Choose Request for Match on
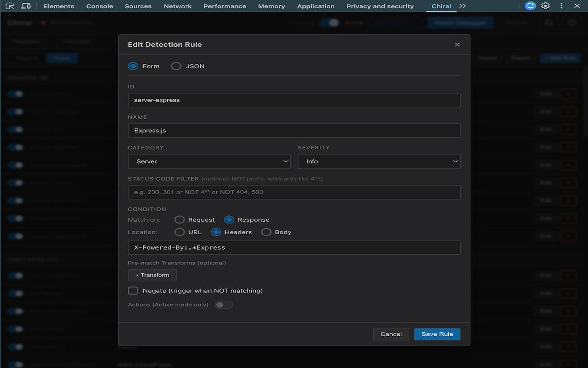The image size is (588, 368). pyautogui.click(x=180, y=220)
